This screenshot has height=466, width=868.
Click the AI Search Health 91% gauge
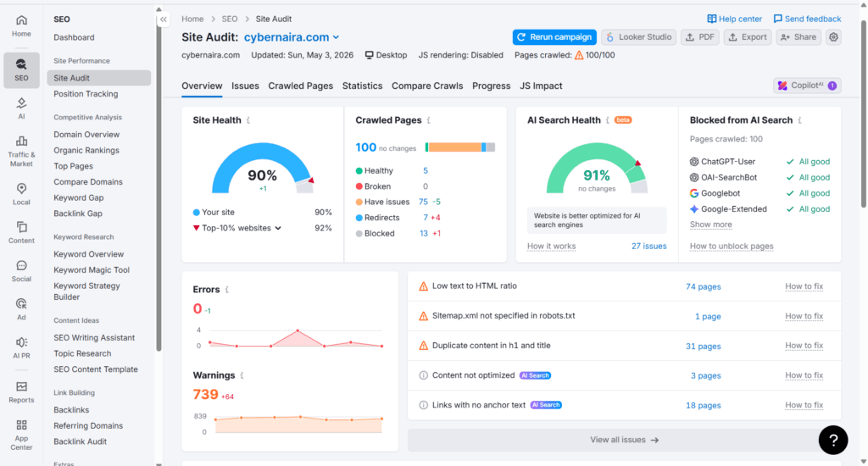click(x=597, y=168)
